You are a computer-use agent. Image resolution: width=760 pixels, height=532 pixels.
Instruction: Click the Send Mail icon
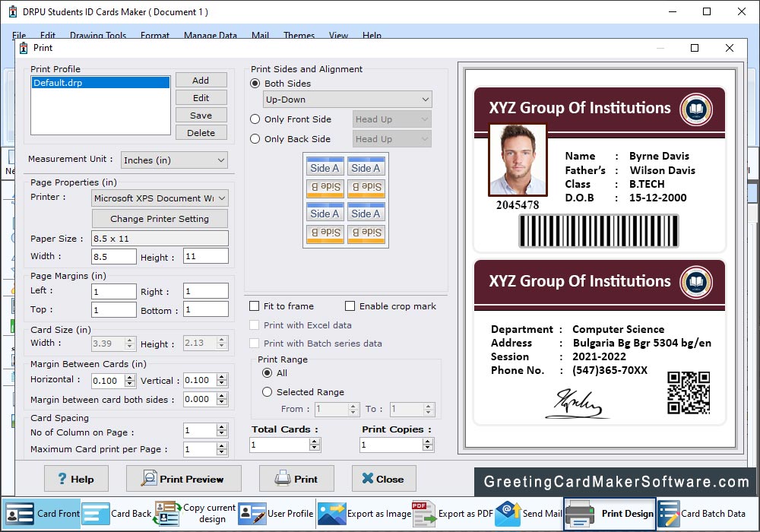click(x=508, y=514)
